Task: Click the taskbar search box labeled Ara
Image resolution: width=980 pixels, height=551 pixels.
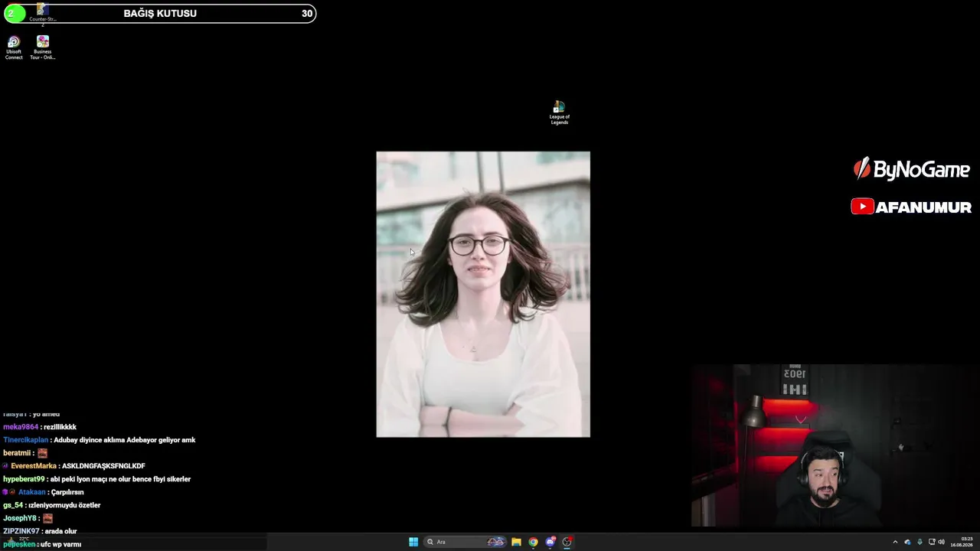Action: point(465,542)
